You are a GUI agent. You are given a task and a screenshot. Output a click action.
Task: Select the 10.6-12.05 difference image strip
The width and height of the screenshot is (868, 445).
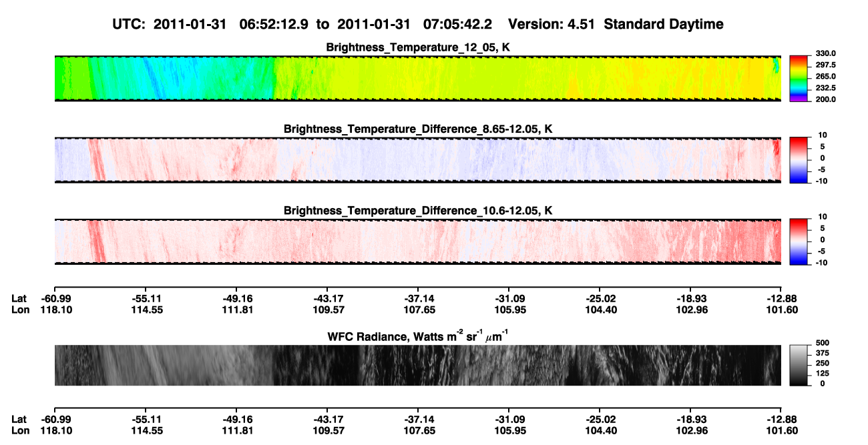pyautogui.click(x=418, y=241)
